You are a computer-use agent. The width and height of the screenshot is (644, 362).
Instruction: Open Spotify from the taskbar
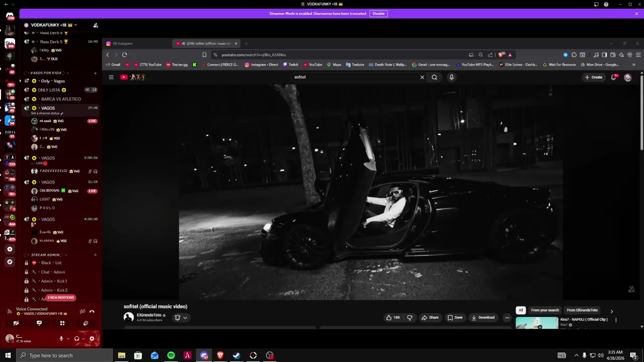[171, 355]
